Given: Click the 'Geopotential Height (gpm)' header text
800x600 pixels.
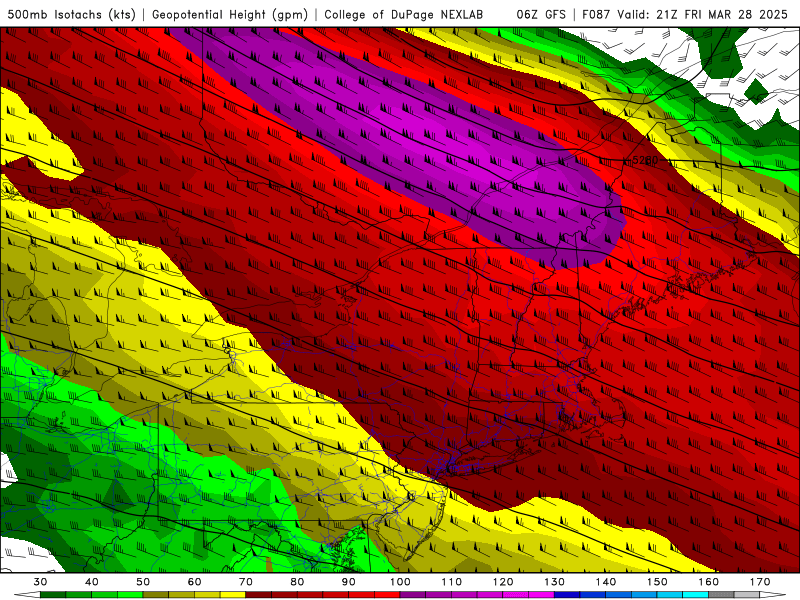Looking at the screenshot, I should click(230, 14).
